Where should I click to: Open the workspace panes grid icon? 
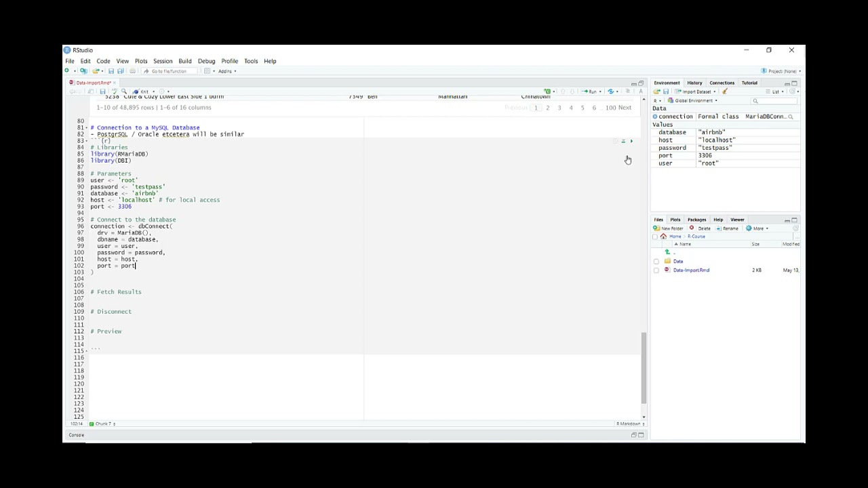(207, 70)
